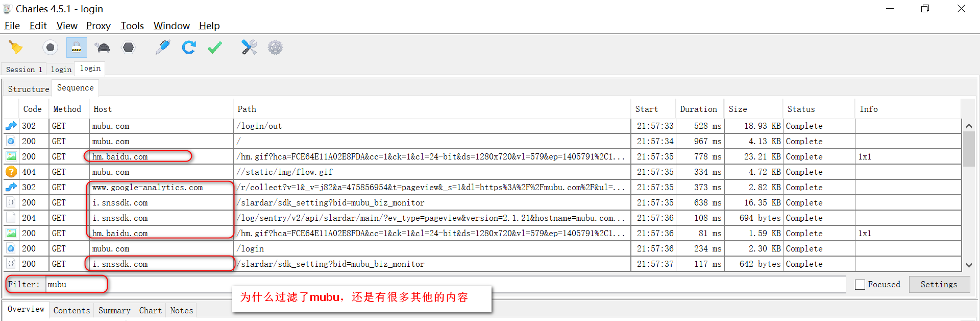Open the Help menu
The height and width of the screenshot is (321, 980).
pyautogui.click(x=209, y=26)
